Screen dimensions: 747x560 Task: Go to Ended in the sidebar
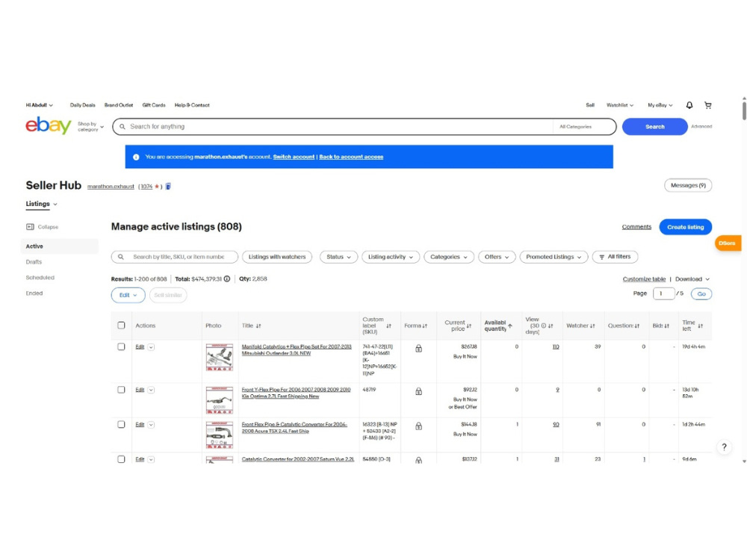click(34, 293)
